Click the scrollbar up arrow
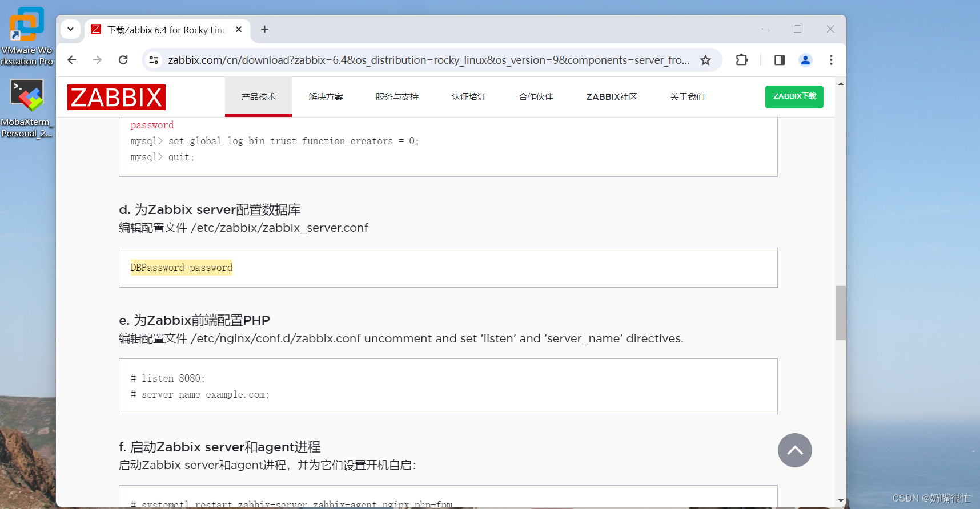Image resolution: width=980 pixels, height=509 pixels. coord(841,83)
